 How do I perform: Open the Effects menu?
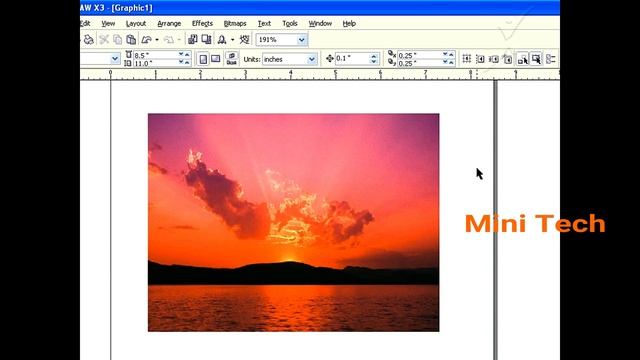coord(202,24)
